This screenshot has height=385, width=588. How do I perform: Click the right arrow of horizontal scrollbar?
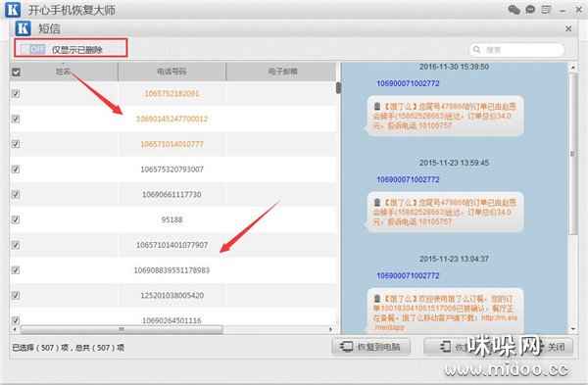[x=330, y=329]
